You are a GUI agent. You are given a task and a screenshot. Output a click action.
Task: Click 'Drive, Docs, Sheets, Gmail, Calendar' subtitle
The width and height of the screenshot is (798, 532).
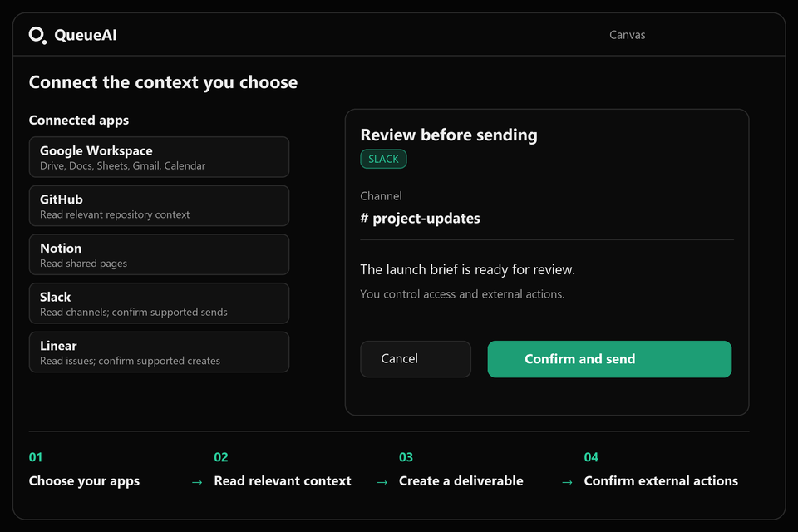point(123,166)
